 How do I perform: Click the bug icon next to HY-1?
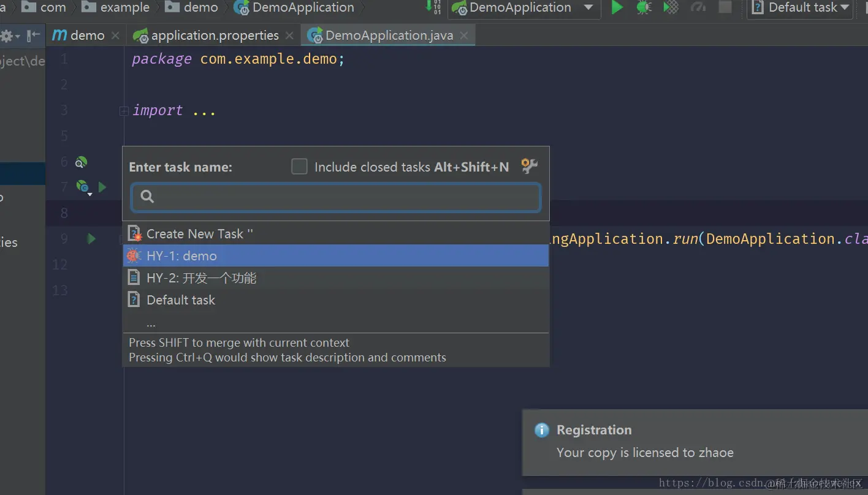pos(134,255)
